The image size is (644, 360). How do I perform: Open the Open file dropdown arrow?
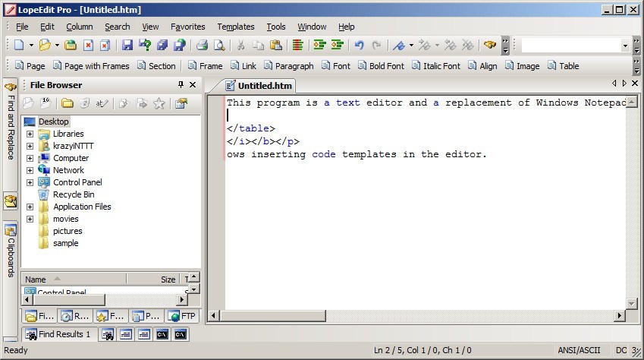[x=57, y=45]
